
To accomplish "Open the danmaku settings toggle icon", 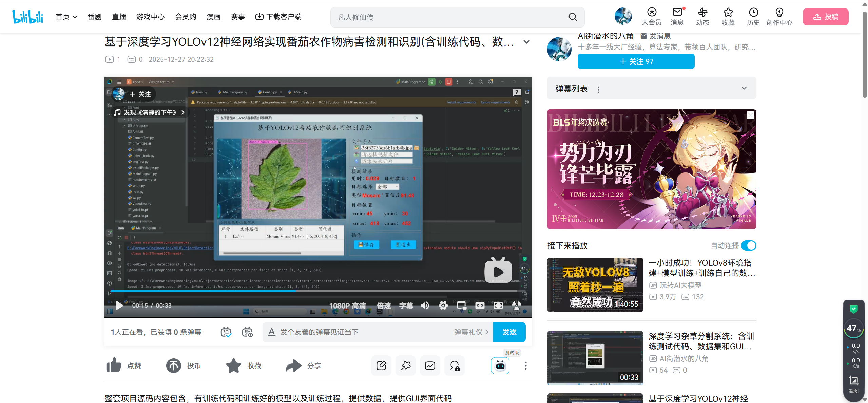I will point(247,332).
